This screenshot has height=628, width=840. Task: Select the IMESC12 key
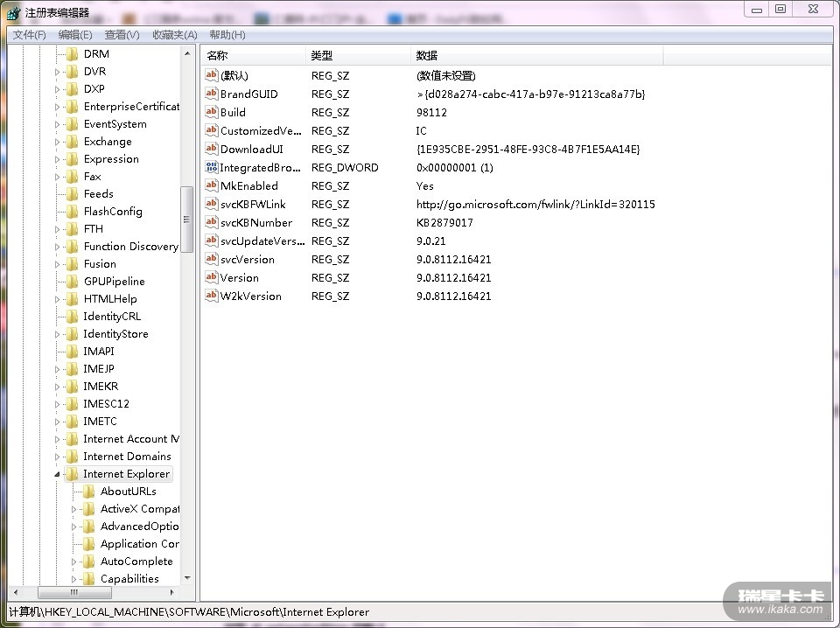click(x=106, y=404)
